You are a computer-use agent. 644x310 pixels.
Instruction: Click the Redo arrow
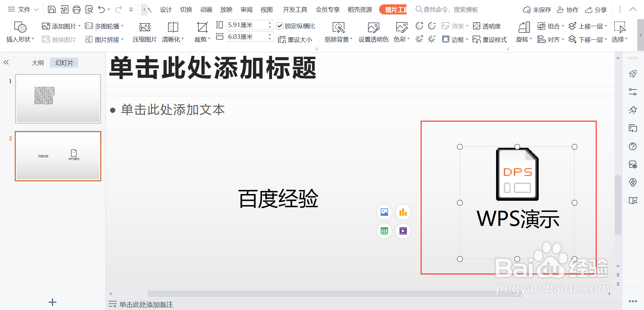(x=118, y=9)
